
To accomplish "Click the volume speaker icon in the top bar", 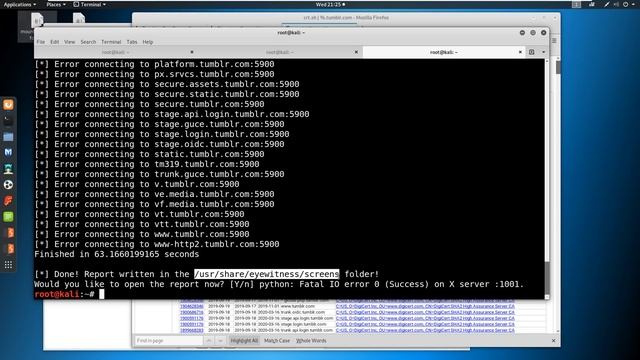I will [616, 4].
